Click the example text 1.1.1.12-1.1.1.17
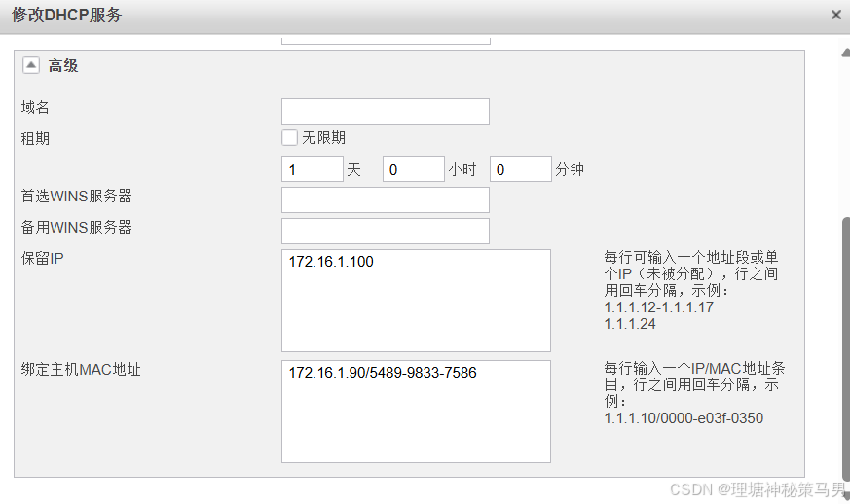This screenshot has width=850, height=504. pos(658,307)
